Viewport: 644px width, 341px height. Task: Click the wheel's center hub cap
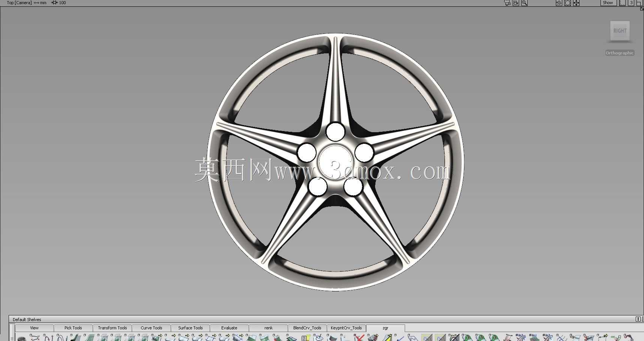pos(335,162)
